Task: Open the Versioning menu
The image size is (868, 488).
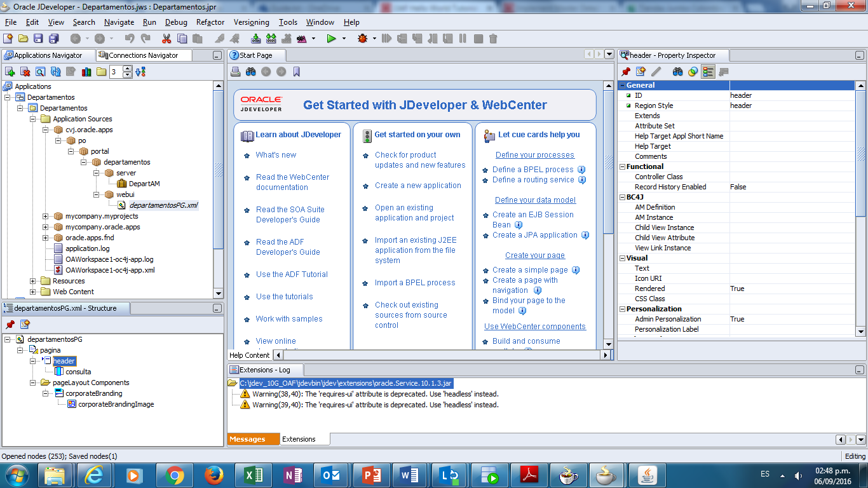Action: pyautogui.click(x=252, y=22)
